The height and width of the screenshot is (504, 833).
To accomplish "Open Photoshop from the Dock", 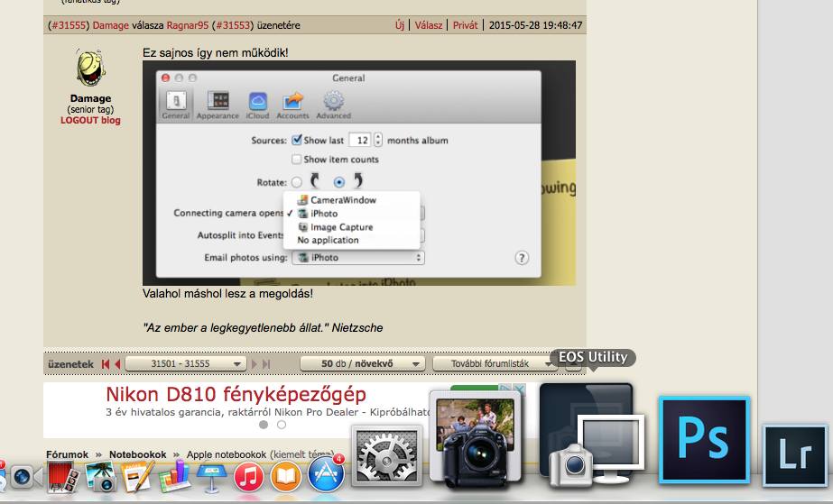I will (x=705, y=440).
